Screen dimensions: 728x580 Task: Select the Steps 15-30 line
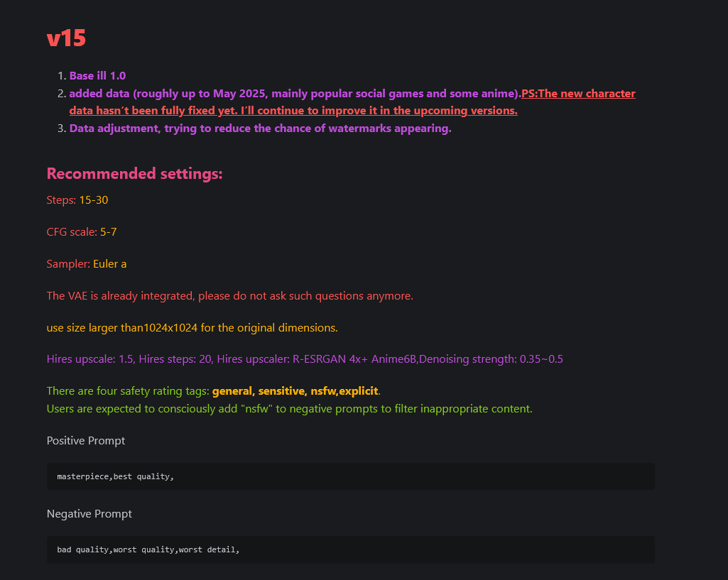tap(77, 200)
